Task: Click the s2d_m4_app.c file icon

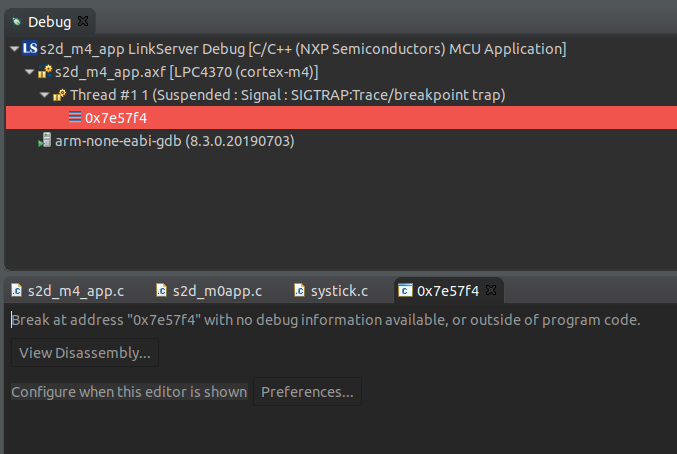Action: [16, 290]
